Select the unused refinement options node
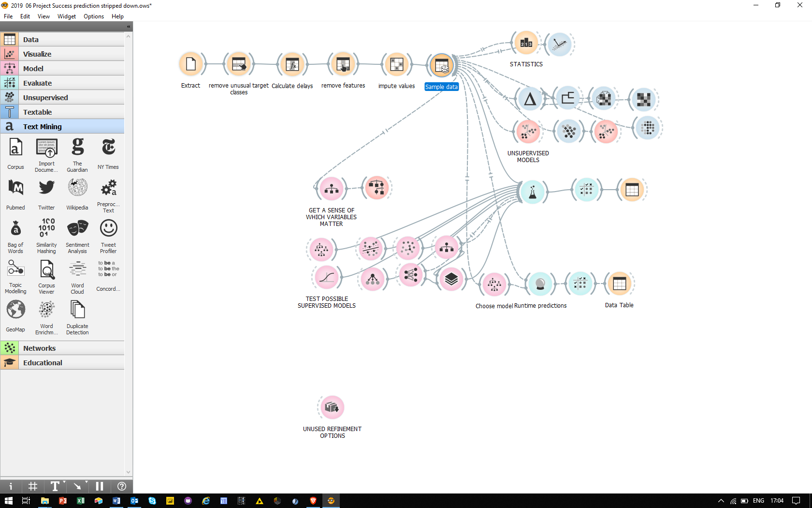The width and height of the screenshot is (812, 508). click(332, 407)
